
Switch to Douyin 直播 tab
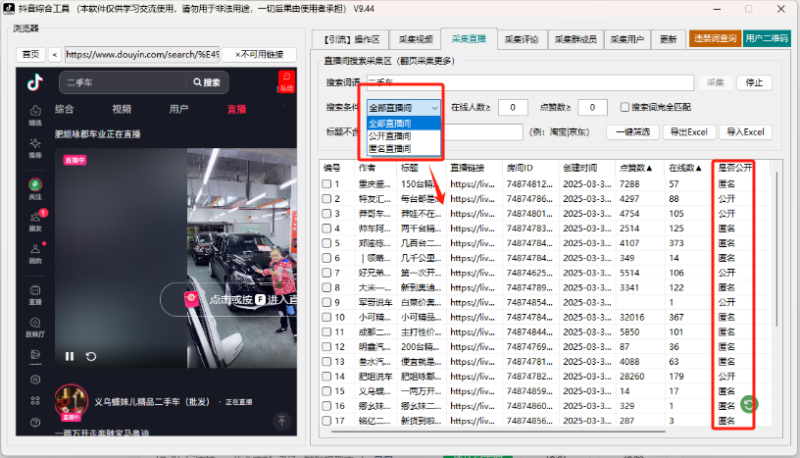[x=237, y=109]
